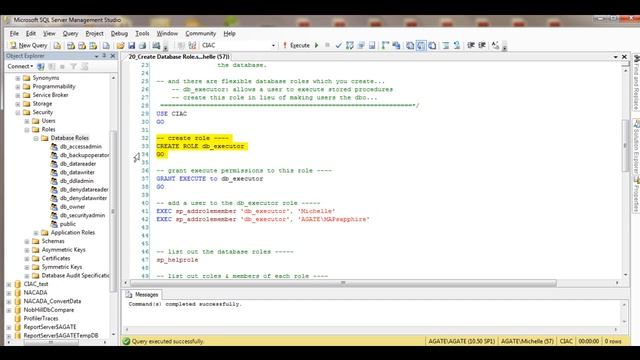
Task: Click the New Query toolbar button
Action: coord(29,45)
